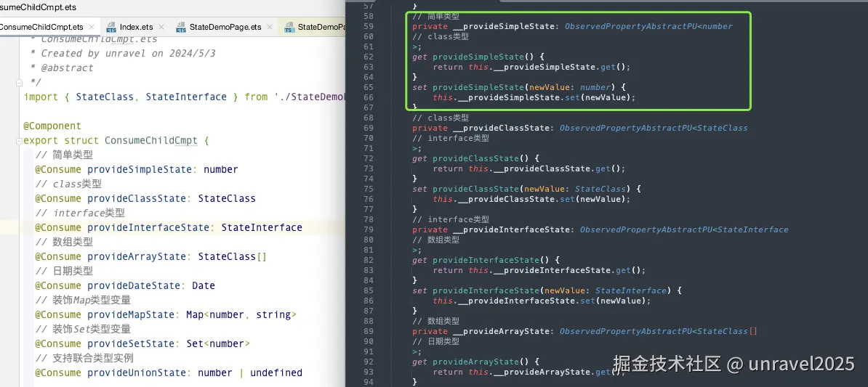
Task: Click '@Consume provideArrayState: StateClass[]' line
Action: [151, 256]
